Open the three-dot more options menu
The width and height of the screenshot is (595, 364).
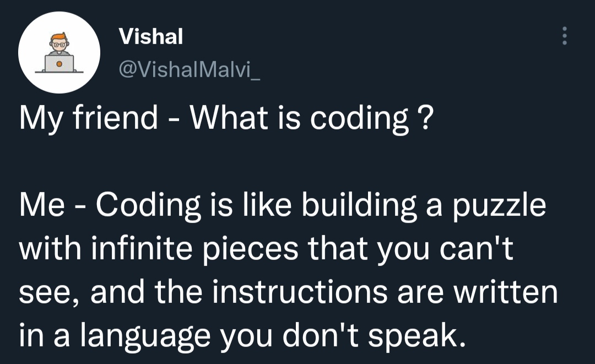point(564,36)
